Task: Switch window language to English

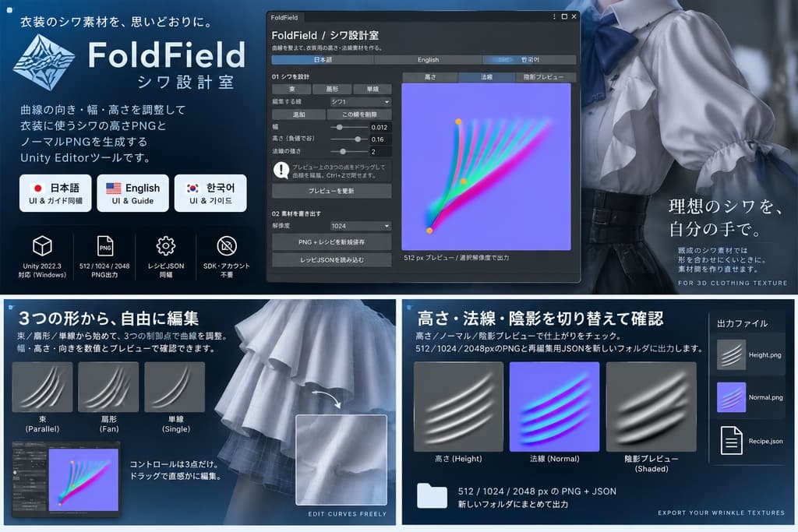Action: click(428, 60)
